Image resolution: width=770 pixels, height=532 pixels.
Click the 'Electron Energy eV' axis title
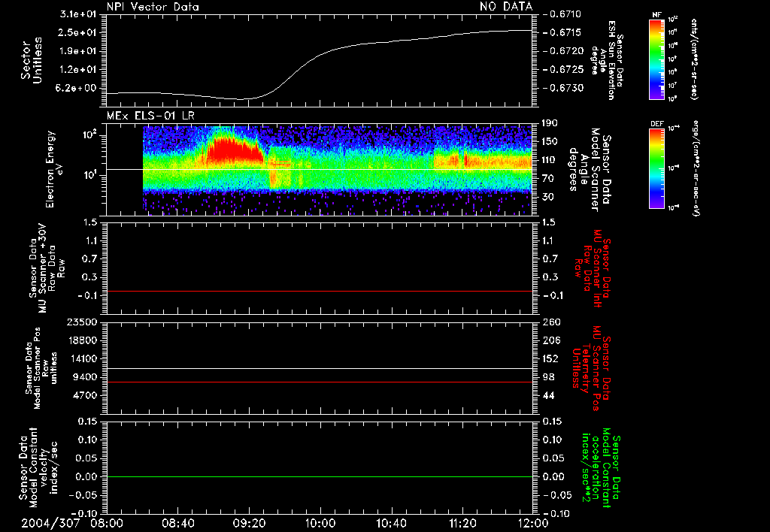56,169
